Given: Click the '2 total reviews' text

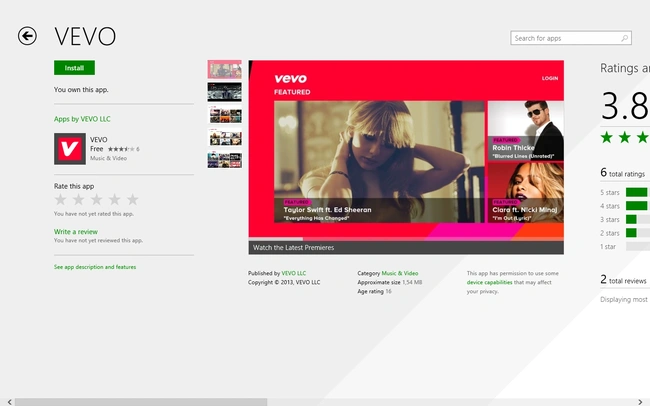Looking at the screenshot, I should click(623, 280).
